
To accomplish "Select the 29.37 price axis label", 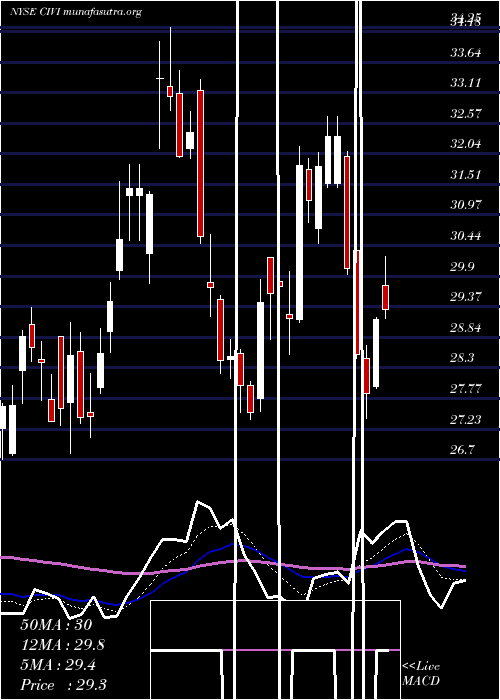I will pos(466,296).
